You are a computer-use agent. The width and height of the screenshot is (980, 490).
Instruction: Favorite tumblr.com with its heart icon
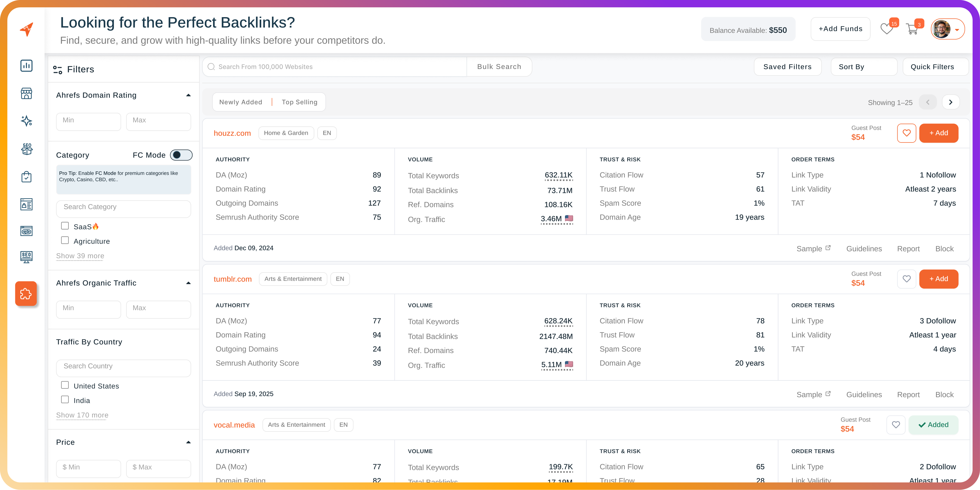tap(907, 279)
